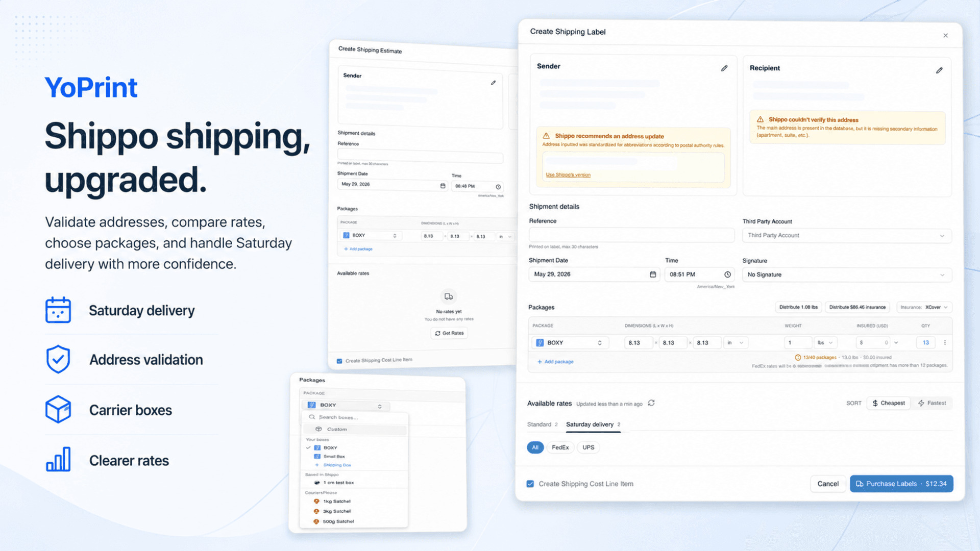980x551 pixels.
Task: Click the Carrier boxes cube icon
Action: (x=58, y=409)
